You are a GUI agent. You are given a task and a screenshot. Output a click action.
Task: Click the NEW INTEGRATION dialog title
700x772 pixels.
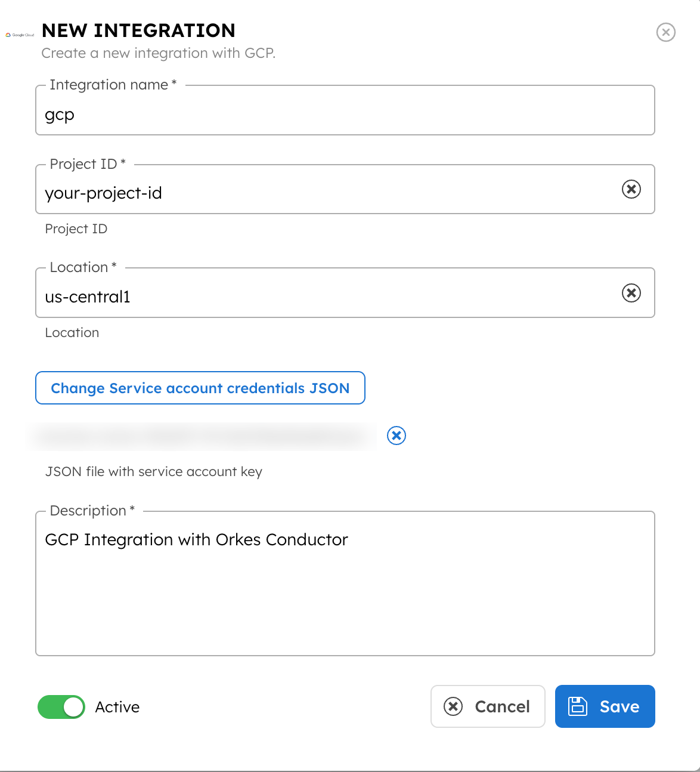(138, 30)
